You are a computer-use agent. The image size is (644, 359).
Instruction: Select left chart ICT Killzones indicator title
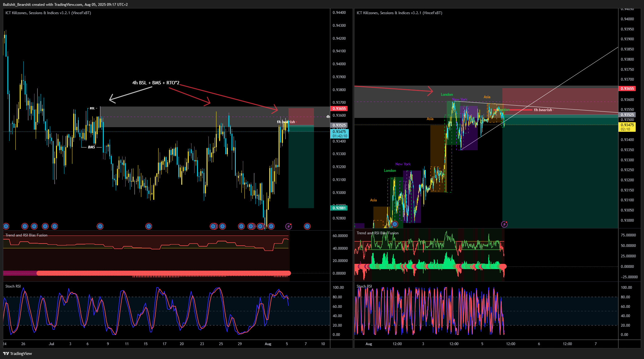tap(48, 13)
